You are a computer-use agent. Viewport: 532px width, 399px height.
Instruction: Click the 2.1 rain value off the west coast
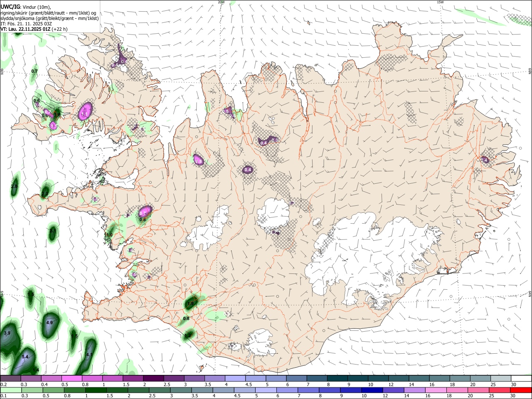coord(53,231)
